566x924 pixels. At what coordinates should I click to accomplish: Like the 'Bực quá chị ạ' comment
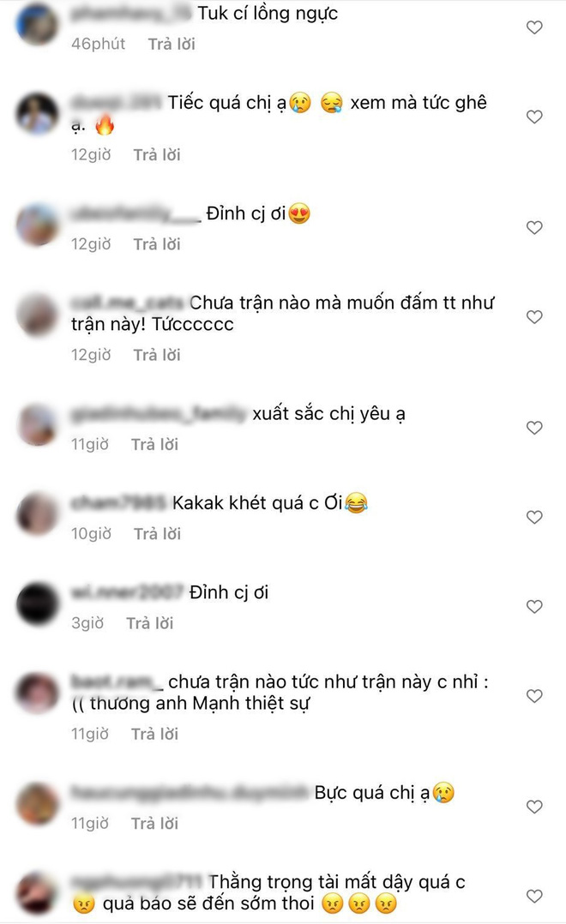534,807
